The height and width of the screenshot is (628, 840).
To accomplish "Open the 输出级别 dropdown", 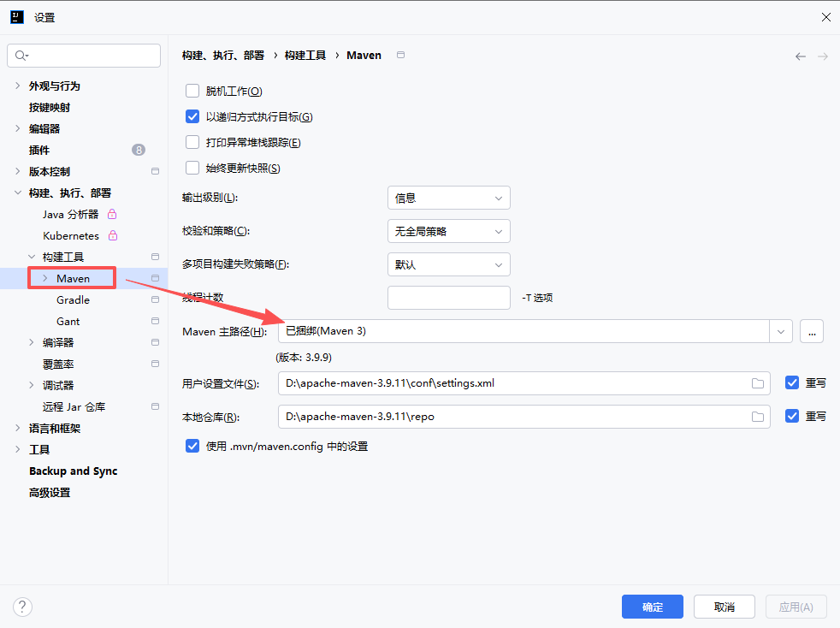I will point(448,198).
